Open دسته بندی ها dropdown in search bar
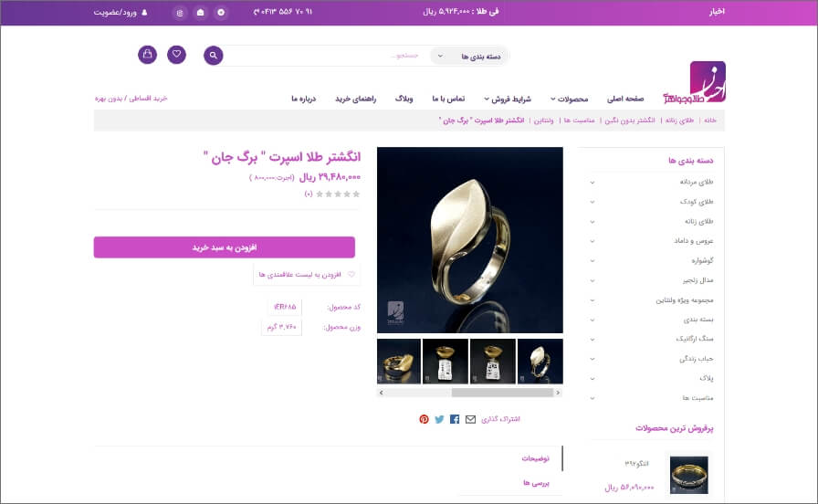Screen dimensions: 818x504 pyautogui.click(x=469, y=57)
